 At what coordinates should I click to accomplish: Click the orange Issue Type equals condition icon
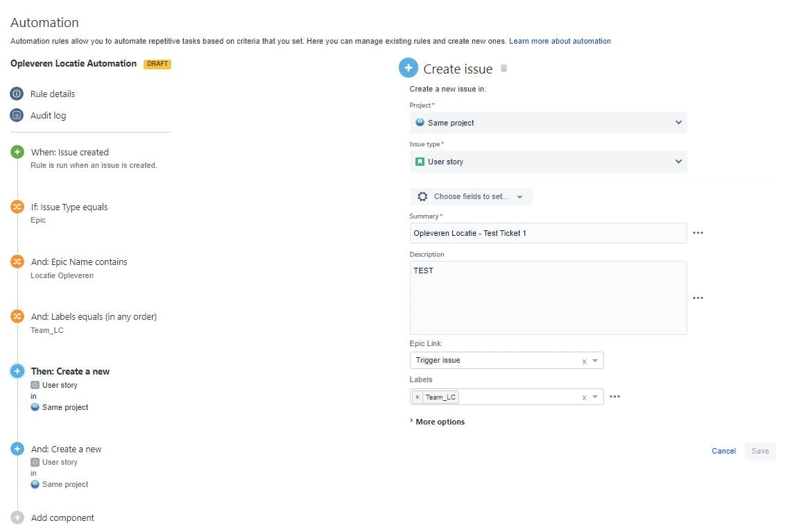(x=17, y=207)
